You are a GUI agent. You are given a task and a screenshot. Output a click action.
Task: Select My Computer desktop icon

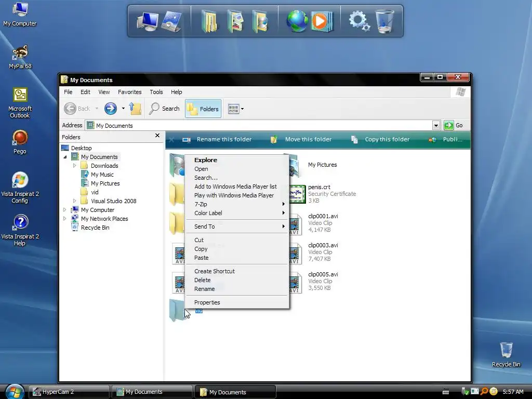20,14
